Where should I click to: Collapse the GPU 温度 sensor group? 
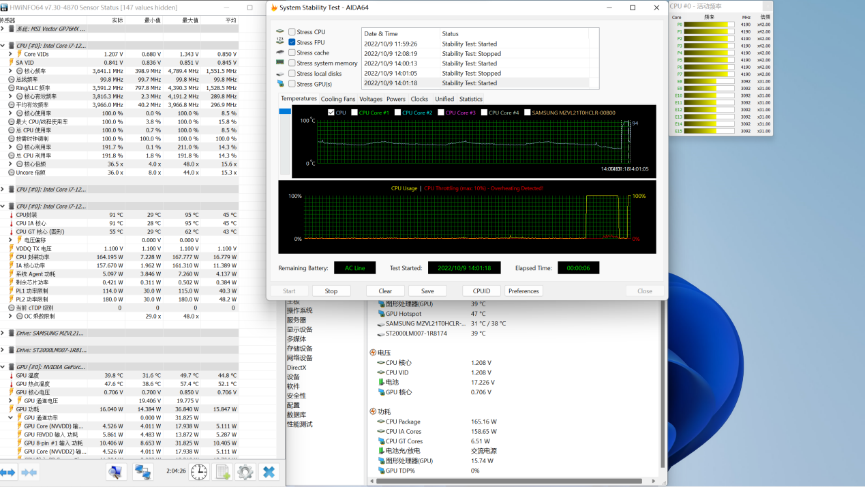pos(4,367)
